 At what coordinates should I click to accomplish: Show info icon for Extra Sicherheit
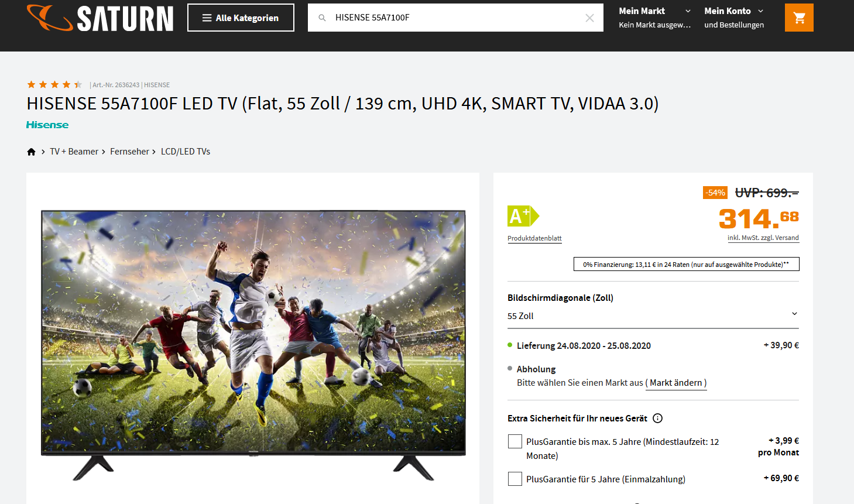(x=657, y=418)
